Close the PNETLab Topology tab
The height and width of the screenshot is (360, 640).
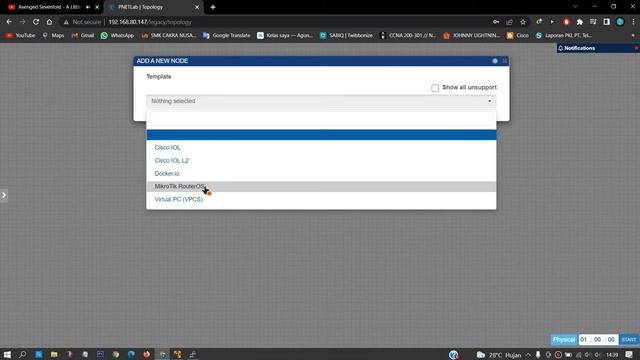tap(197, 7)
